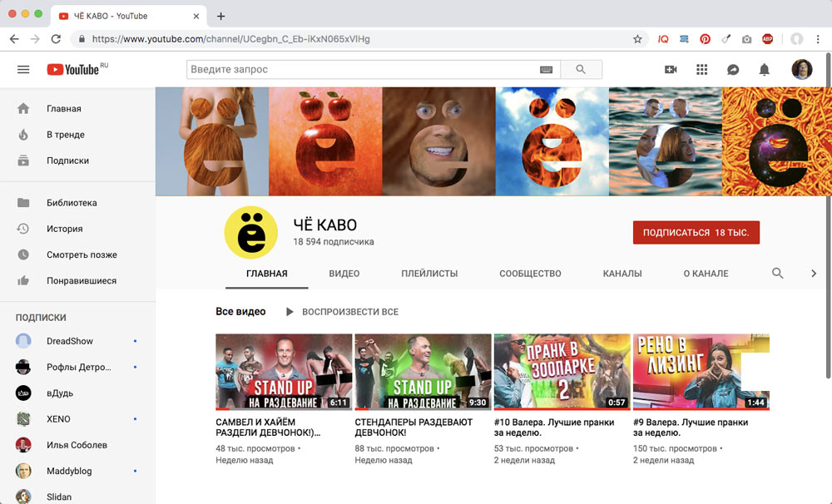Click the ПОДПИСАТЬСЯ subscribe button
Image resolution: width=832 pixels, height=504 pixels.
(696, 233)
